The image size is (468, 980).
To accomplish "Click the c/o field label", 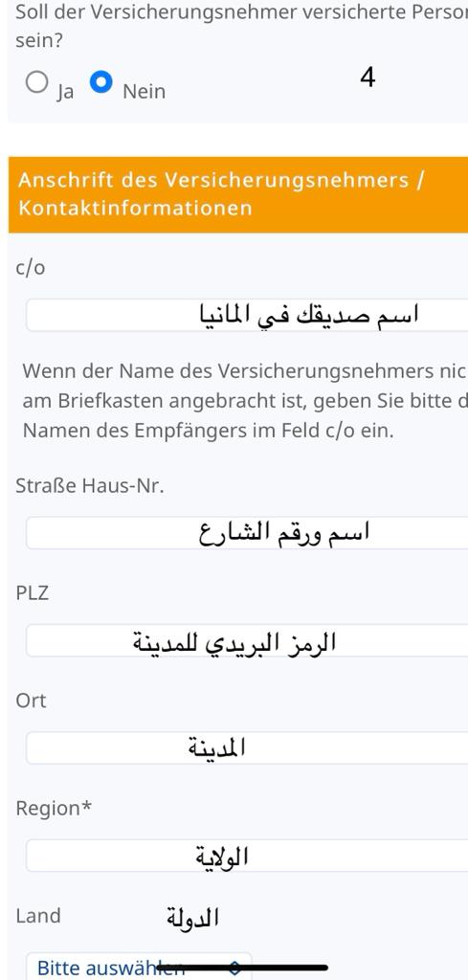I will [x=30, y=268].
